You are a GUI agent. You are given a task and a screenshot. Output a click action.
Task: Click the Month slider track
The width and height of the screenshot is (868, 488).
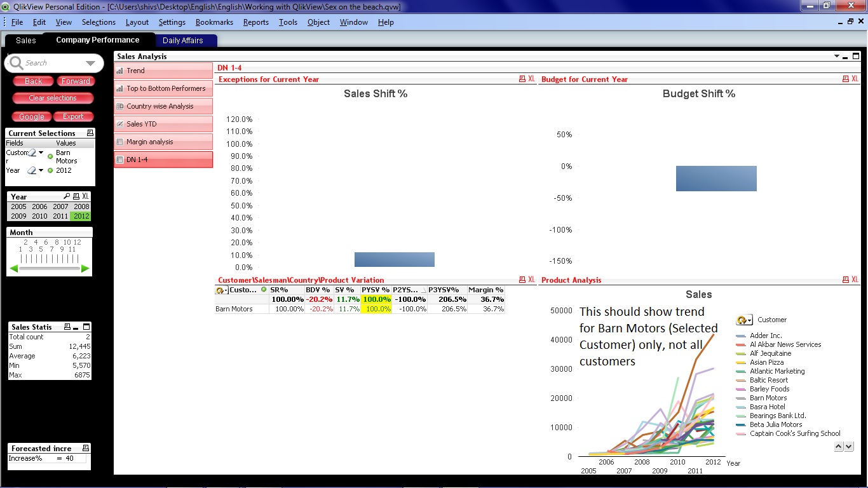[50, 269]
